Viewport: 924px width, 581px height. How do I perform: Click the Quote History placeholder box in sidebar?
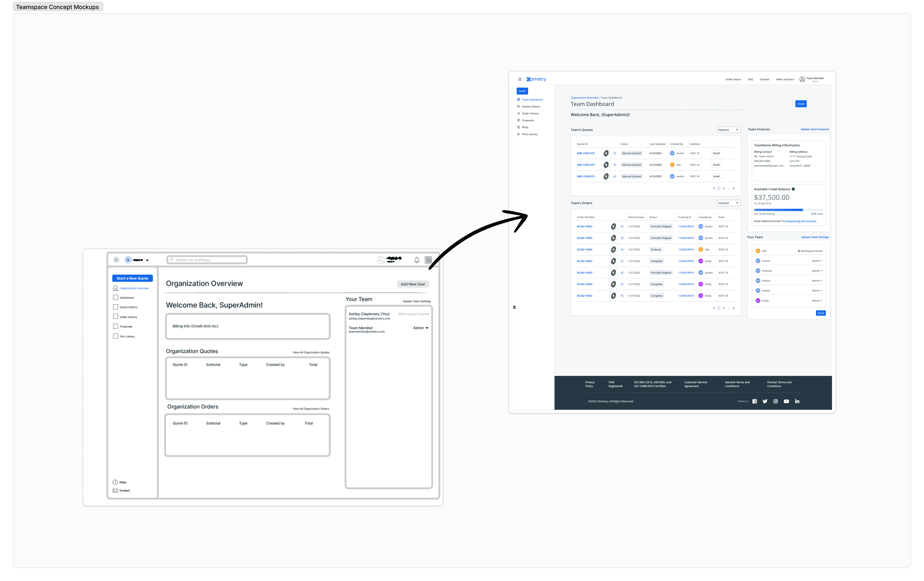[115, 307]
